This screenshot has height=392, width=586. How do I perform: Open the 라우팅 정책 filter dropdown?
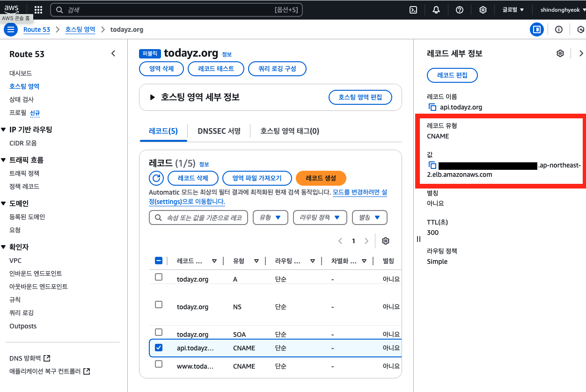[x=320, y=218]
